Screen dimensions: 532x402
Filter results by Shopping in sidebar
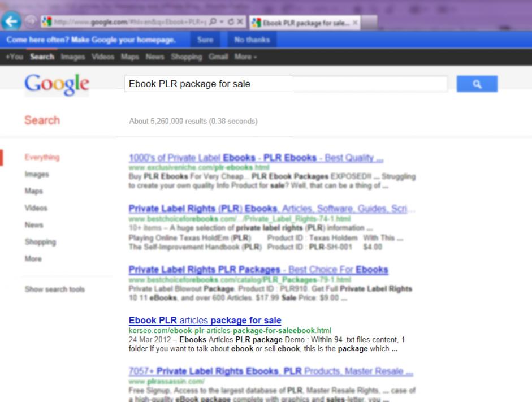40,242
